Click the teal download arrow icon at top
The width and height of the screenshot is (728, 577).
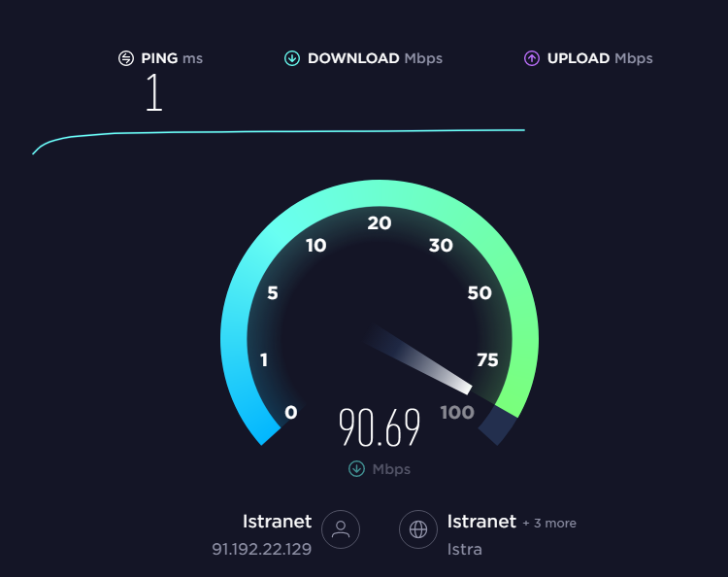point(292,58)
